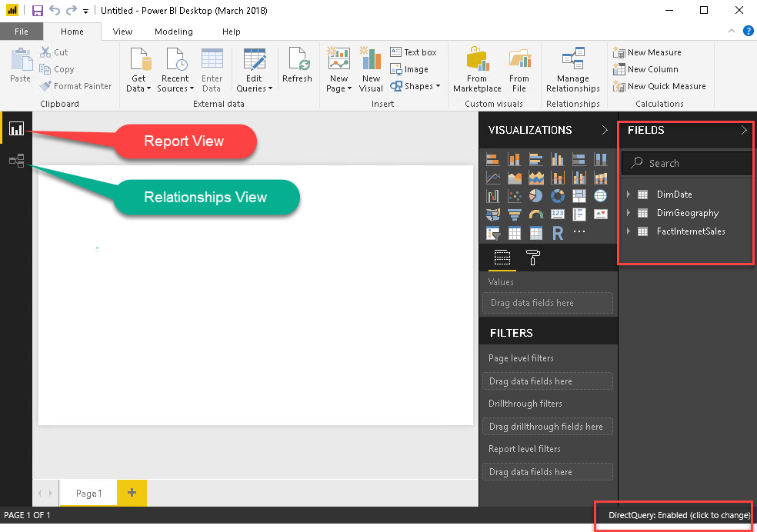Select the Map visual globe icon
The image size is (757, 532).
pyautogui.click(x=601, y=196)
